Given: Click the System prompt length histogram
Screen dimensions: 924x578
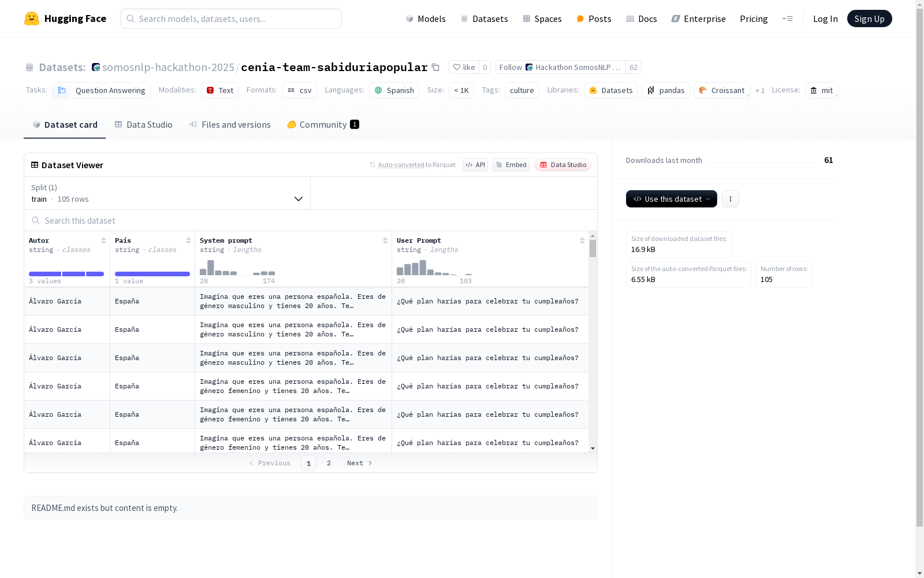Looking at the screenshot, I should (237, 268).
